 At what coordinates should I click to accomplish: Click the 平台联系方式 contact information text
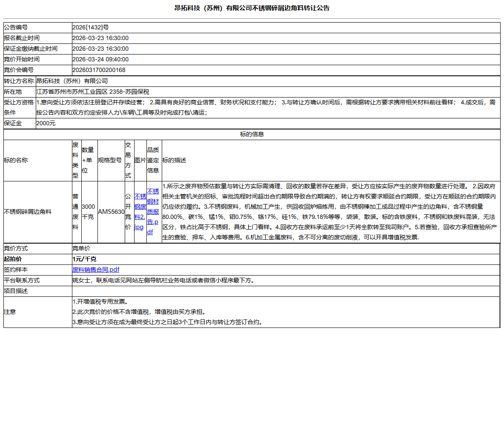click(x=163, y=280)
